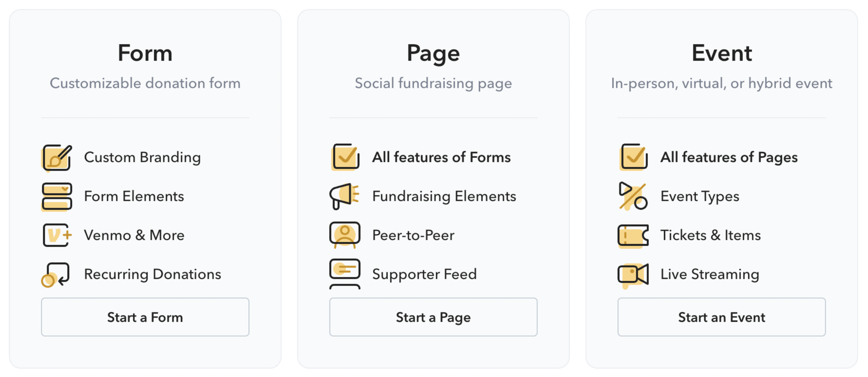Image resolution: width=868 pixels, height=377 pixels.
Task: Click the Live Streaming camera icon
Action: coord(633,275)
